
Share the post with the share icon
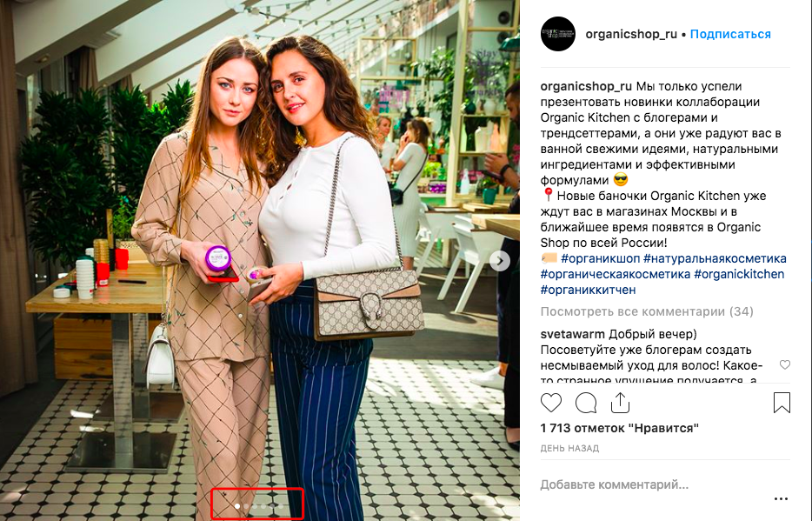(x=620, y=403)
